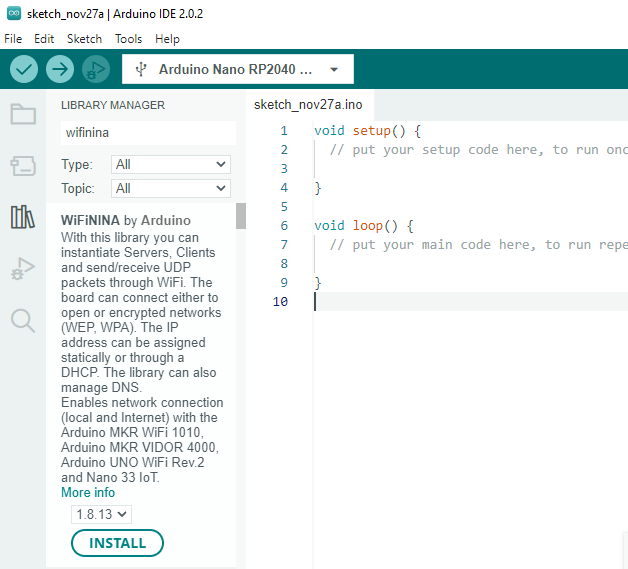Click the USB icon in board selector
Viewport: 628px width, 569px height.
coord(141,69)
